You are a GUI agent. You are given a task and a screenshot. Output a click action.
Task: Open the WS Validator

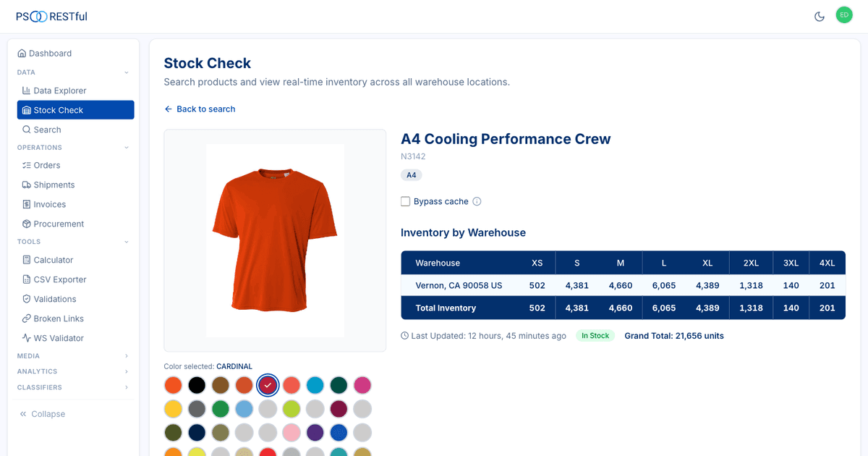pos(58,337)
